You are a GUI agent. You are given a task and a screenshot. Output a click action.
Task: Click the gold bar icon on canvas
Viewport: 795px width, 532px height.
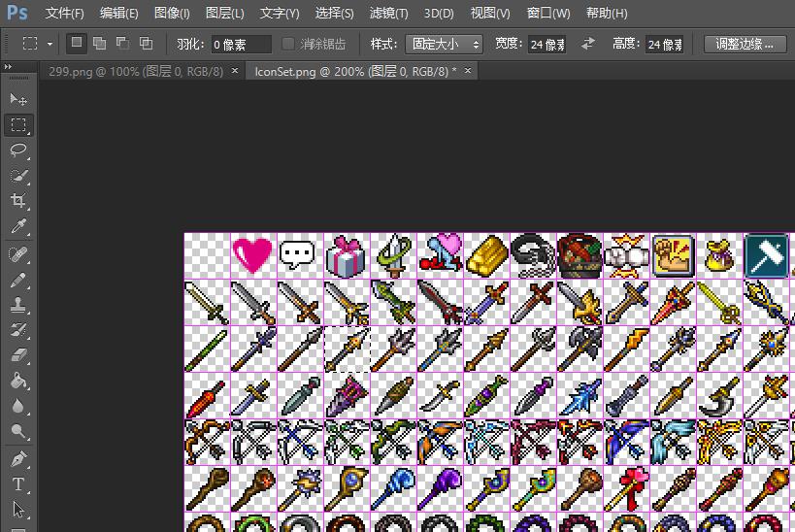(486, 256)
